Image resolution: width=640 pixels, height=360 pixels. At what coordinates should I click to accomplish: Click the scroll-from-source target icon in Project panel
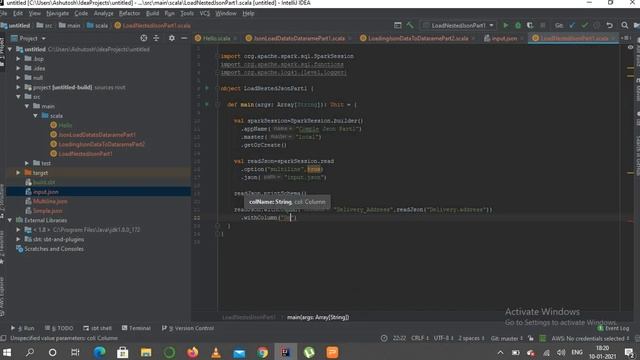[x=144, y=38]
